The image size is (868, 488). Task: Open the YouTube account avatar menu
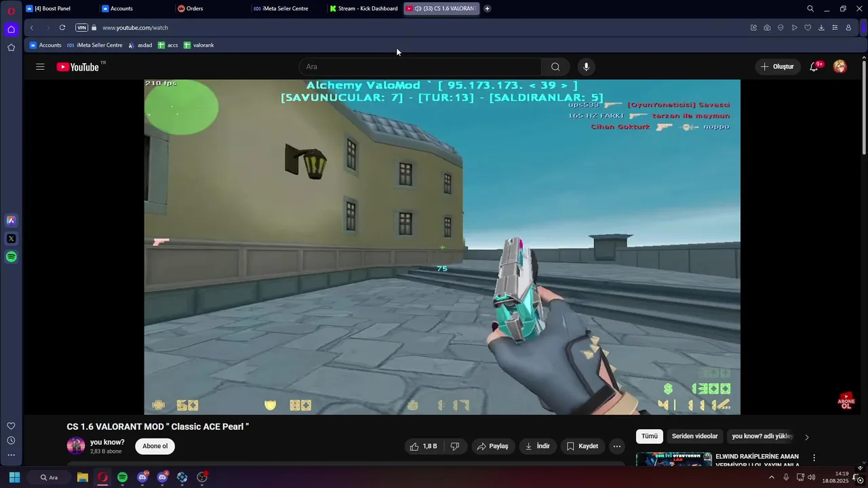[x=840, y=66]
